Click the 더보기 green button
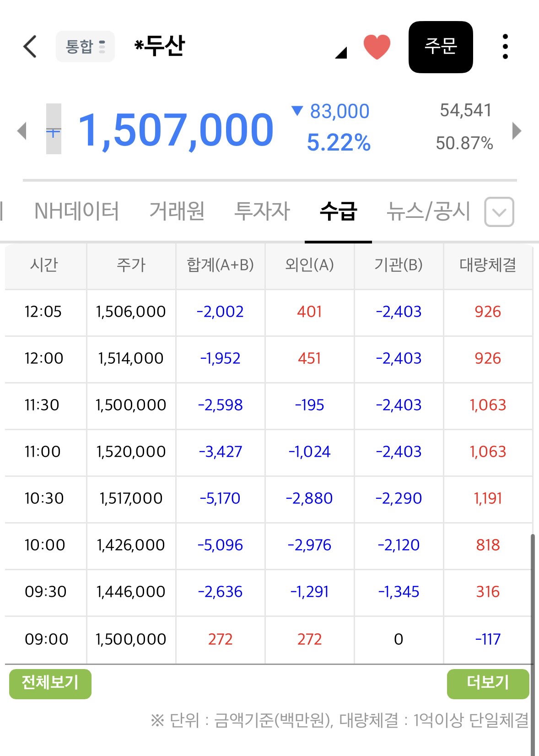Screen dimensions: 539x756 click(488, 684)
